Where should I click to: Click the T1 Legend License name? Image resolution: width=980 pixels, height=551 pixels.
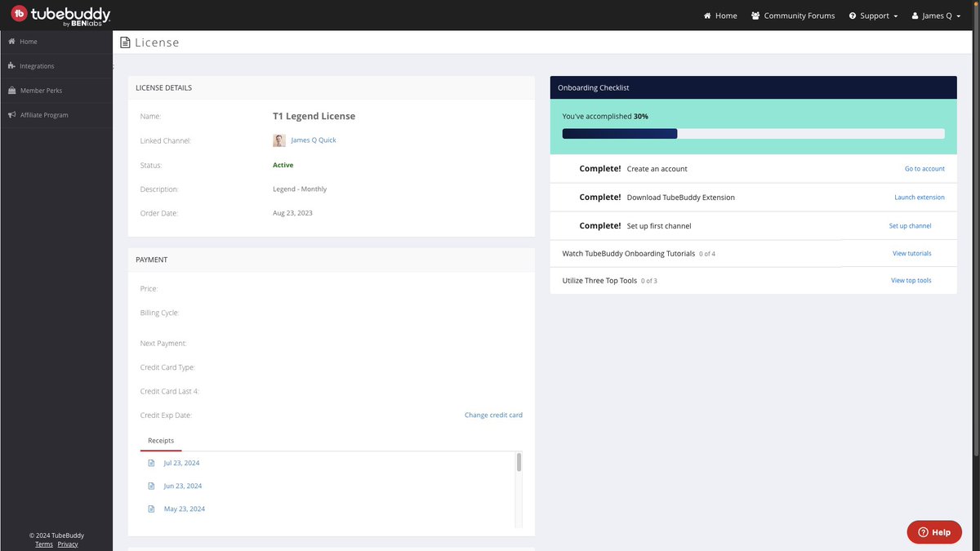click(314, 116)
